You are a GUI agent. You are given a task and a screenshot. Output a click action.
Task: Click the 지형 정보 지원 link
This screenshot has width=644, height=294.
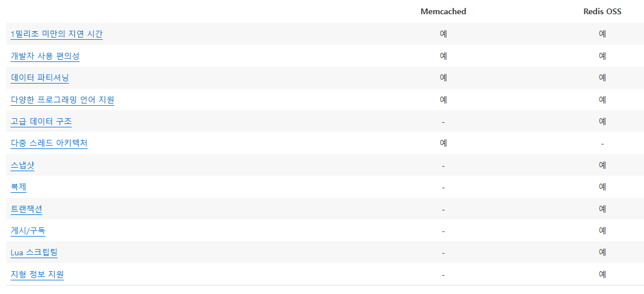point(37,274)
